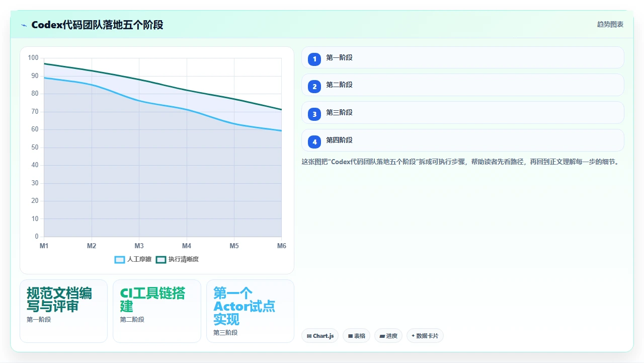
Task: Click the M6 axis label
Action: point(282,246)
